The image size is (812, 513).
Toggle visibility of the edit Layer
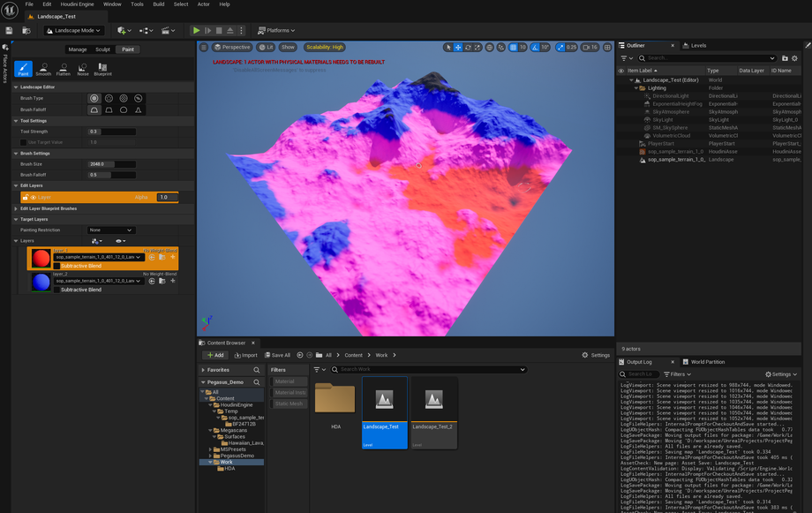(34, 198)
